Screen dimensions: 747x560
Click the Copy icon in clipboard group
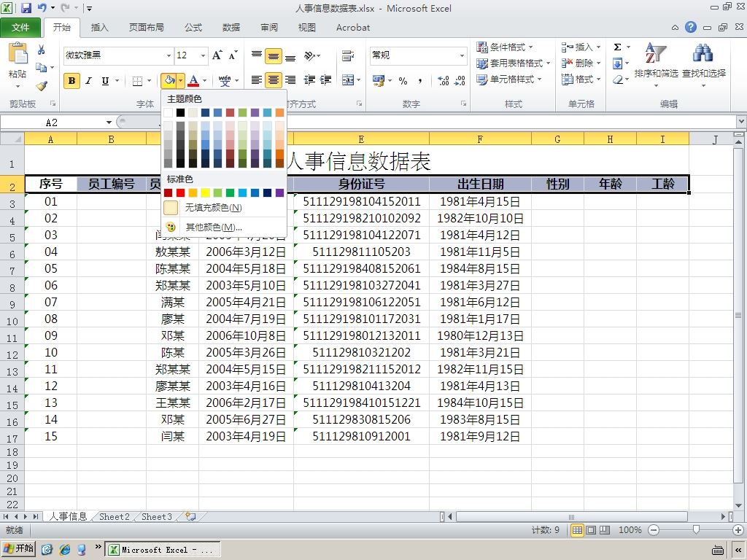[42, 67]
